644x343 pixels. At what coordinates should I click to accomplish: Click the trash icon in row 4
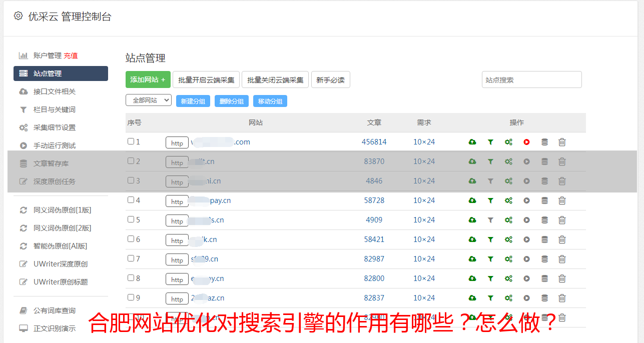(562, 200)
